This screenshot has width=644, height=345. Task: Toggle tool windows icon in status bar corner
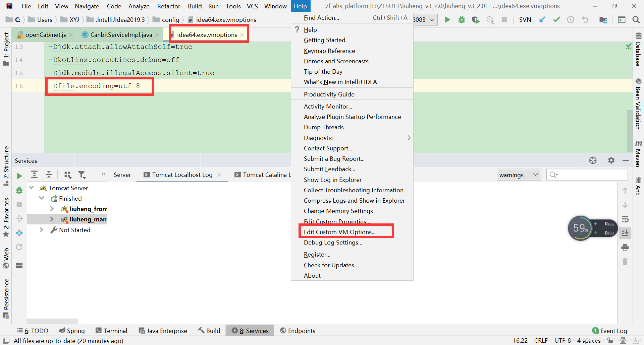click(x=6, y=341)
